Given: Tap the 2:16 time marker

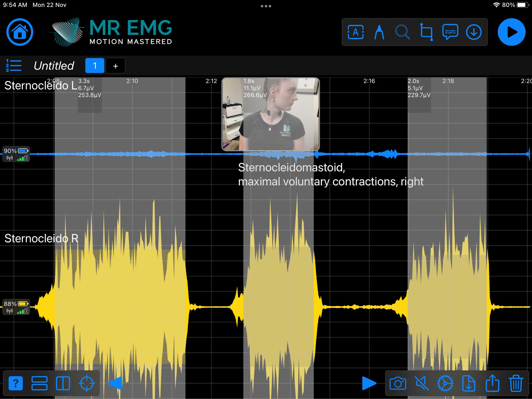Looking at the screenshot, I should coord(369,81).
